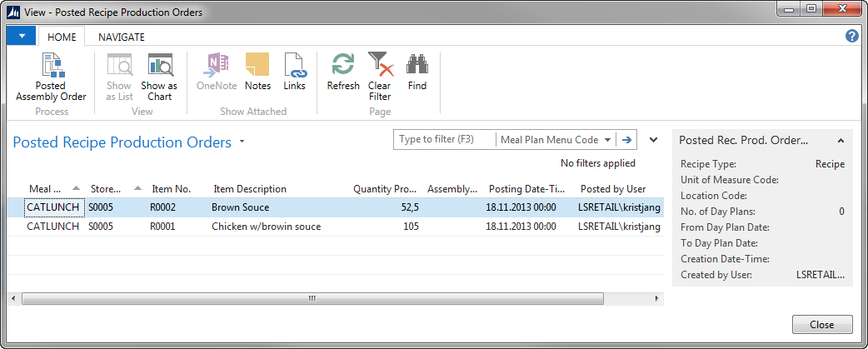Click the Close button
Screen dimensions: 868x349
[x=821, y=324]
